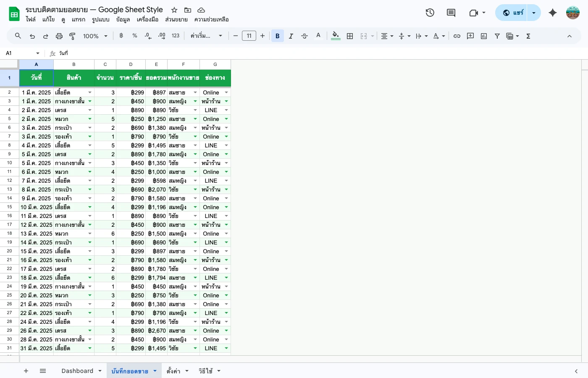
Task: Toggle italic formatting
Action: (x=291, y=36)
